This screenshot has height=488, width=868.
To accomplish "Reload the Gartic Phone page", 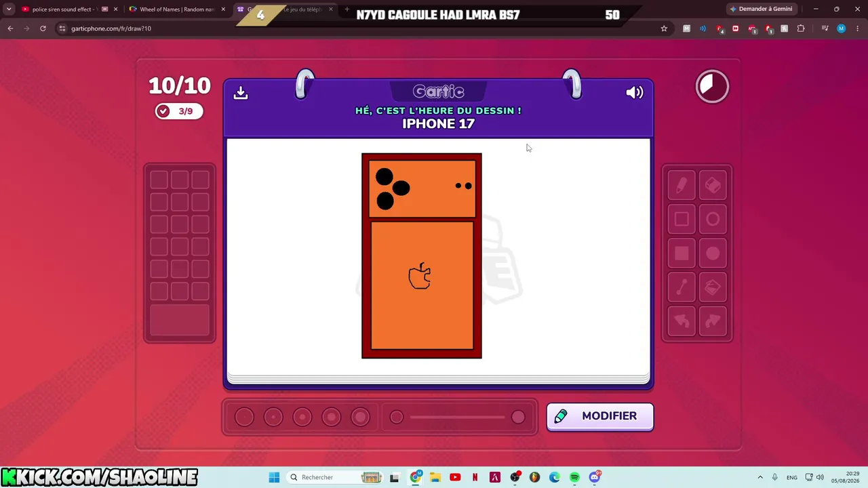I will [x=43, y=28].
